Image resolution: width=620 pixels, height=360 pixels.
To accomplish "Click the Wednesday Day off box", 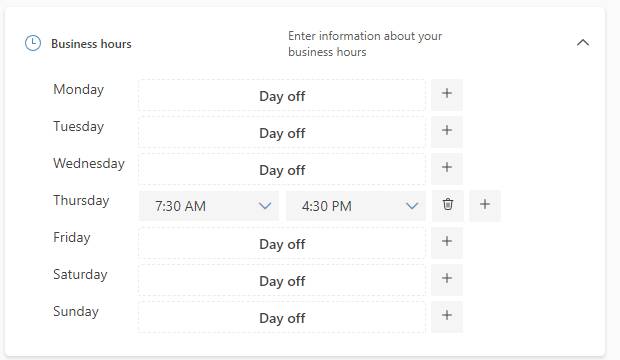I will [282, 169].
